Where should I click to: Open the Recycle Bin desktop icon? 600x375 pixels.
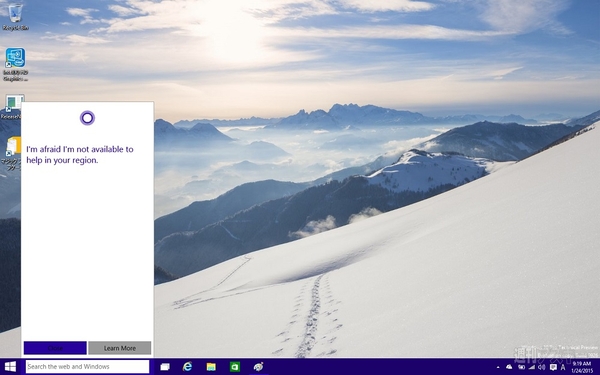[15, 17]
